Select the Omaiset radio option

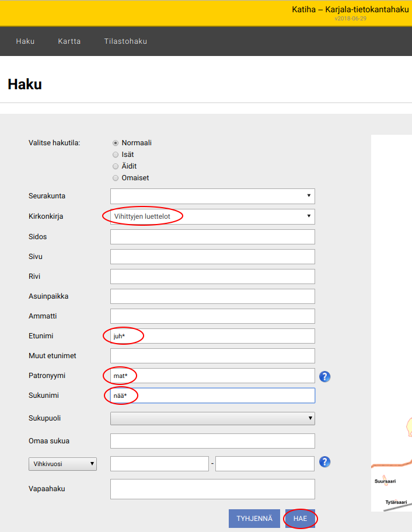116,178
